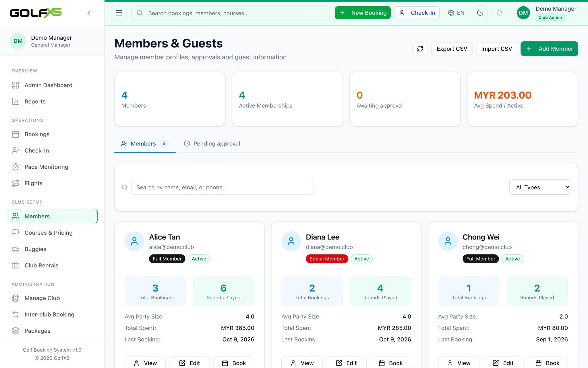This screenshot has width=588, height=368.
Task: Click the GolfXS logo
Action: click(x=36, y=13)
